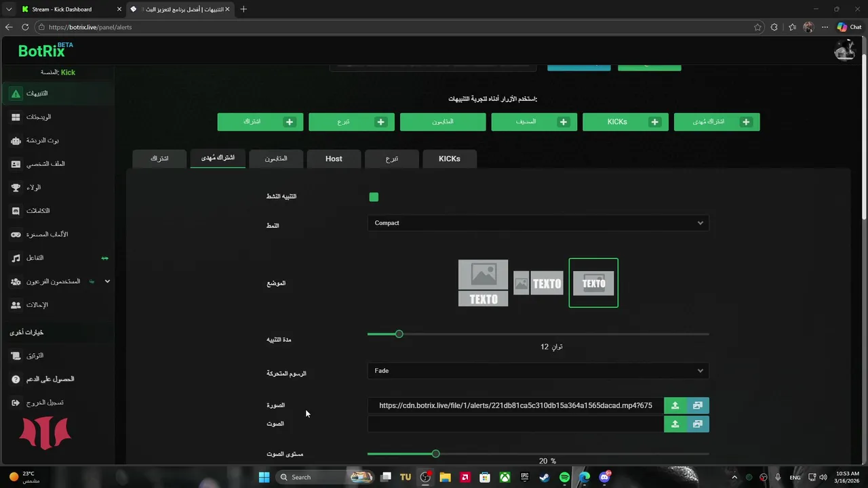Open the التفاعل music note icon
Viewport: 868px width, 488px height.
[16, 258]
